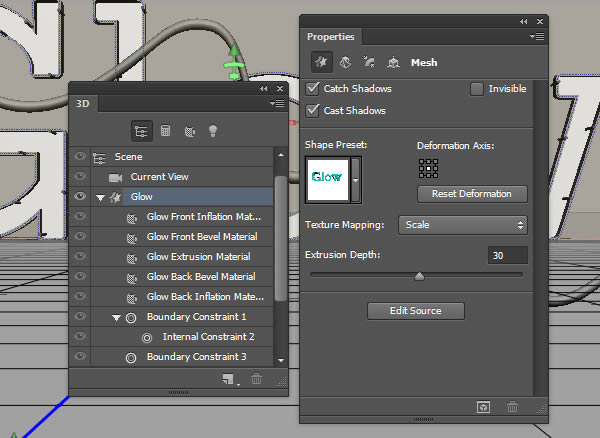Click the Extrusion Depth slider handle

click(x=419, y=276)
